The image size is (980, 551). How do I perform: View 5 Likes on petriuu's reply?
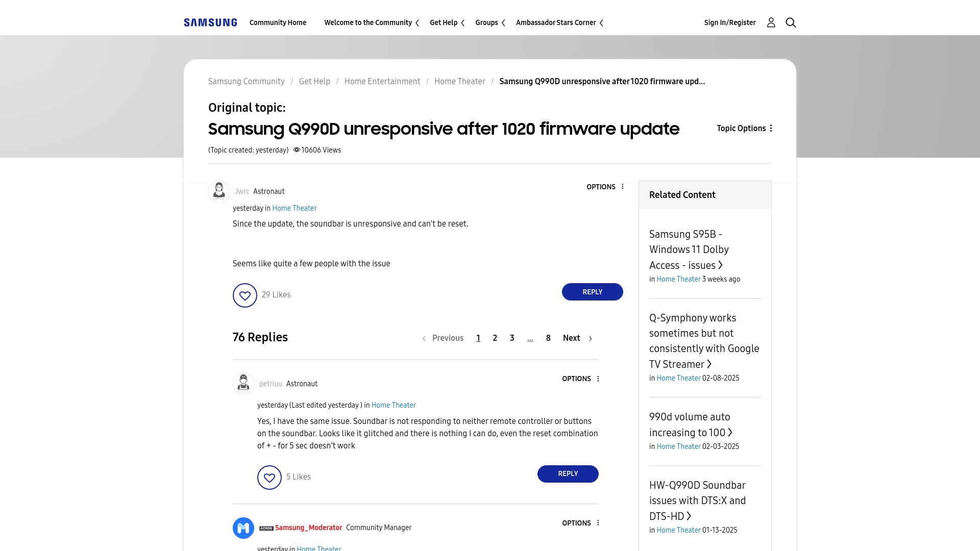pos(299,477)
